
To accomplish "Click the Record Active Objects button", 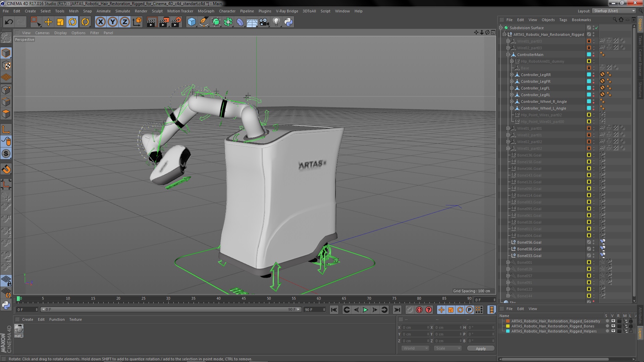I will 410,310.
